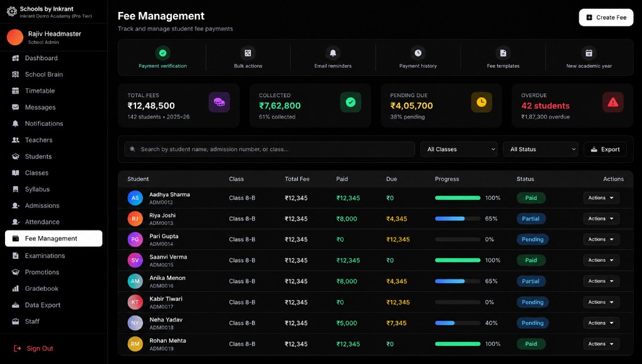Image resolution: width=642 pixels, height=364 pixels.
Task: Click Partial status badge for Riya Joshi
Action: (x=530, y=219)
